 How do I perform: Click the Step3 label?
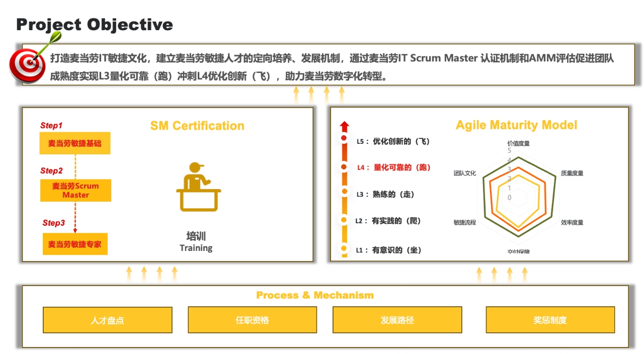[x=54, y=223]
